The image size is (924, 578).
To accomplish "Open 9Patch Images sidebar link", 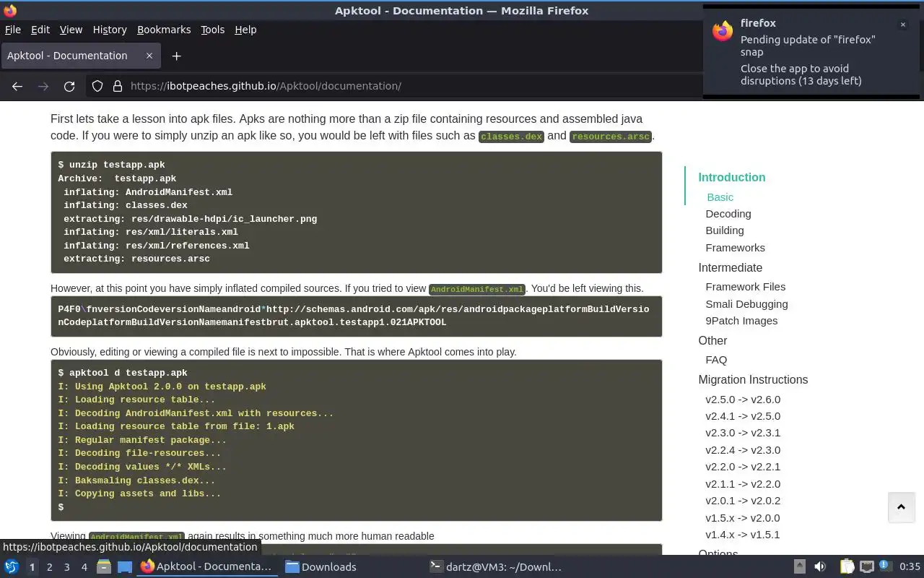I will click(741, 321).
